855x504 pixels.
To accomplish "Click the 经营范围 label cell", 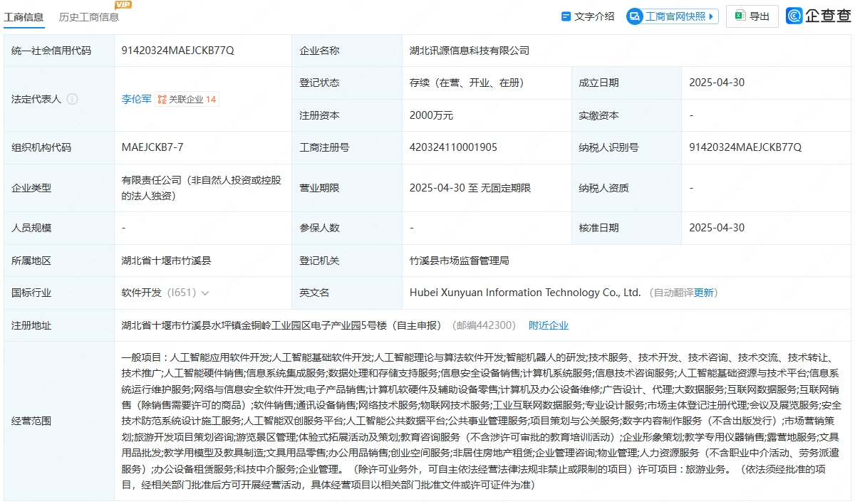I will tap(58, 421).
